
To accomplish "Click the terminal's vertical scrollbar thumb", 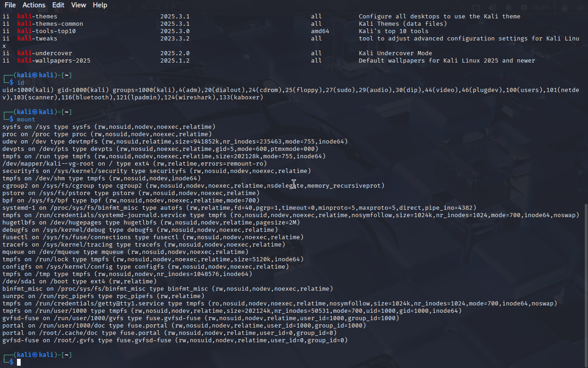I will [x=585, y=285].
